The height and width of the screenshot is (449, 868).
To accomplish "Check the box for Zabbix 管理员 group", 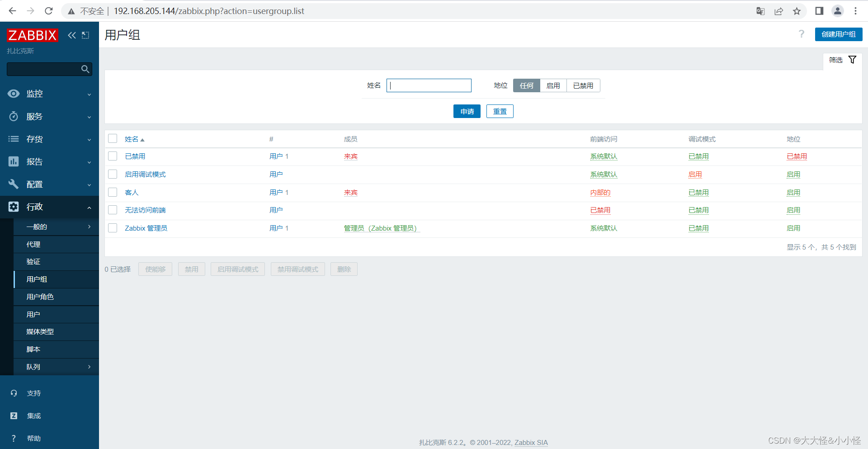I will coord(113,228).
